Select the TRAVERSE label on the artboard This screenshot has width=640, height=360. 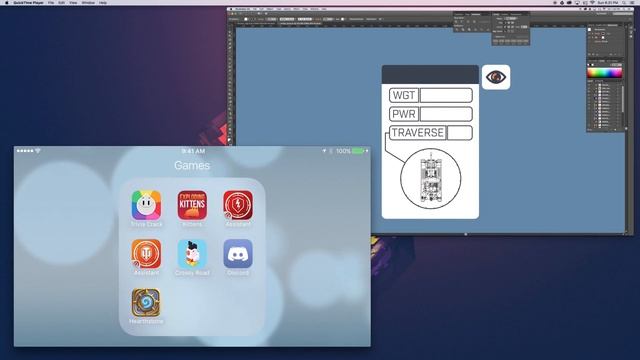tap(418, 133)
